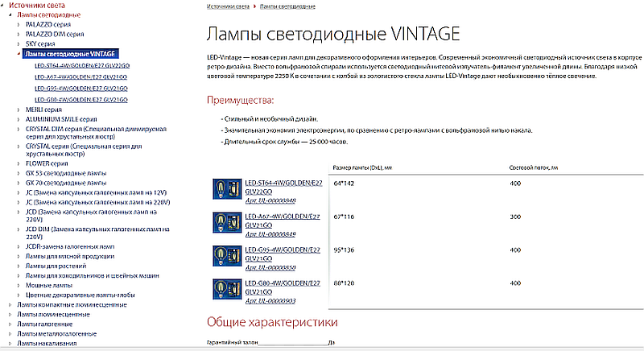The image size is (644, 351).
Task: Expand the Мощные лампы arrow
Action: [19, 285]
